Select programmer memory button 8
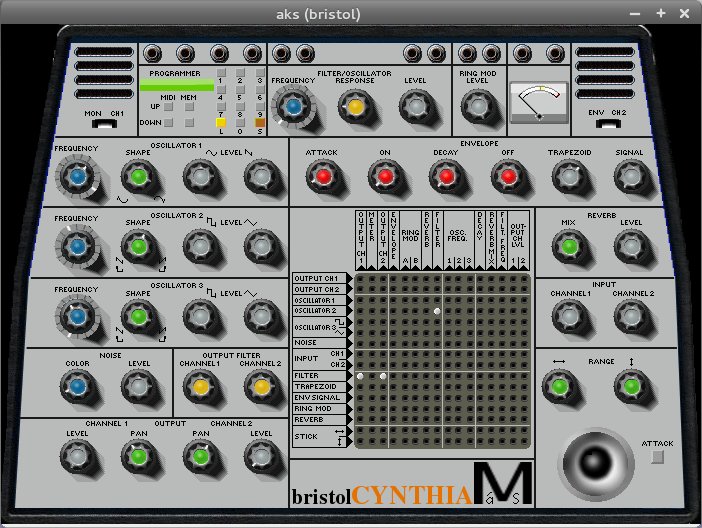Image resolution: width=702 pixels, height=528 pixels. 240,106
